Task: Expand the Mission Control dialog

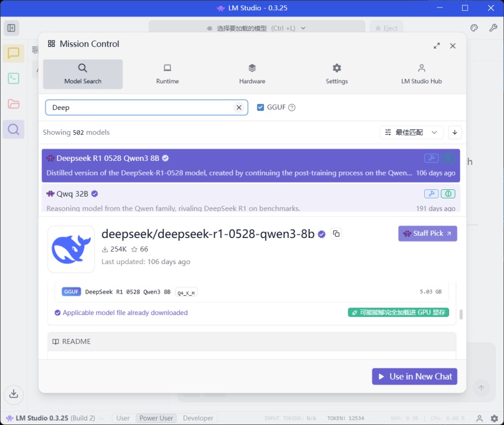Action: click(x=437, y=46)
